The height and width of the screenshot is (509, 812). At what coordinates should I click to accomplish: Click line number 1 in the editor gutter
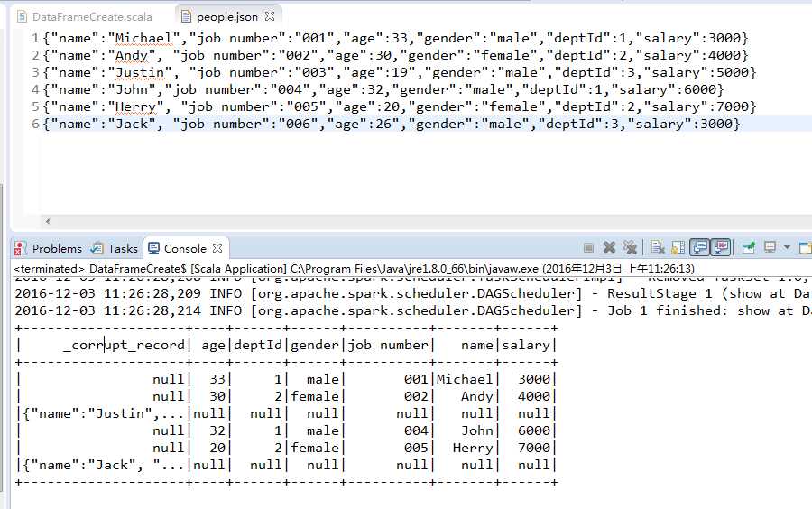coord(35,38)
